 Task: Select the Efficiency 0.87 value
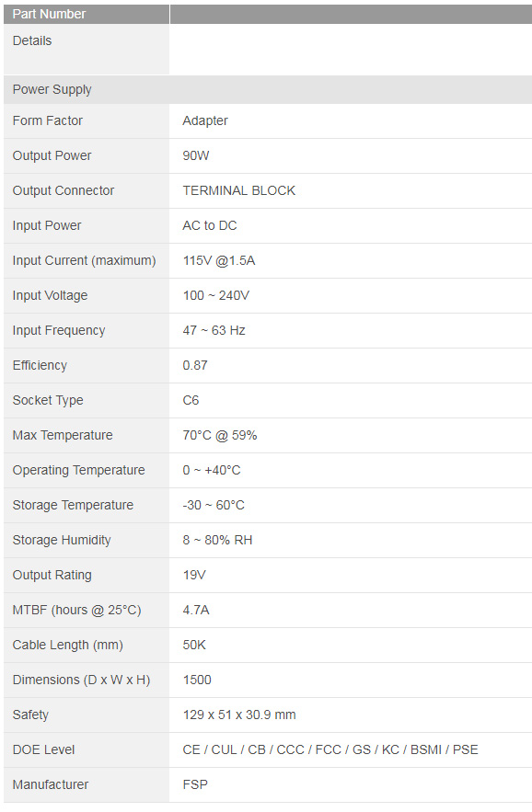coord(195,366)
